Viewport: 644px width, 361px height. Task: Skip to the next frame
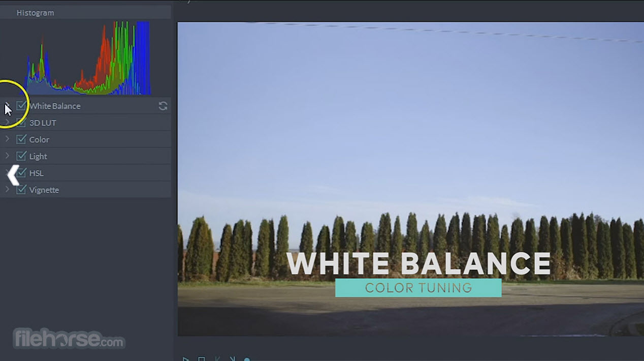pyautogui.click(x=232, y=358)
